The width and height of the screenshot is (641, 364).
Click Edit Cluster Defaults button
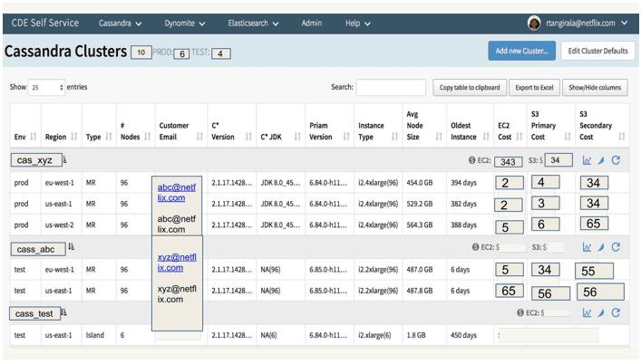[597, 51]
